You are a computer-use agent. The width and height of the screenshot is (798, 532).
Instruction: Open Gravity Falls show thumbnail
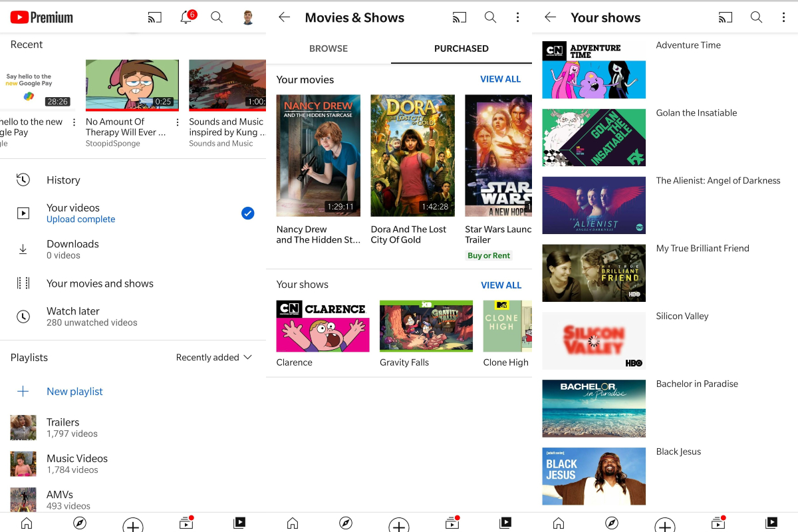point(426,326)
